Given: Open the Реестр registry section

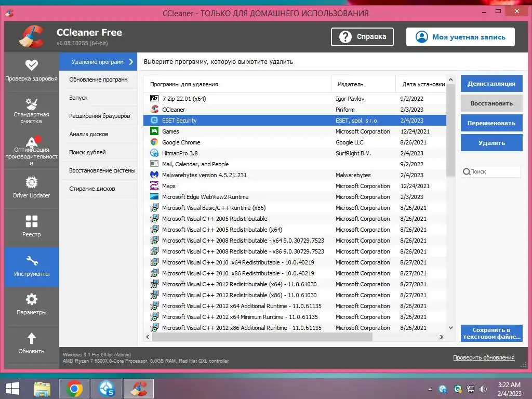Looking at the screenshot, I should pyautogui.click(x=32, y=227).
